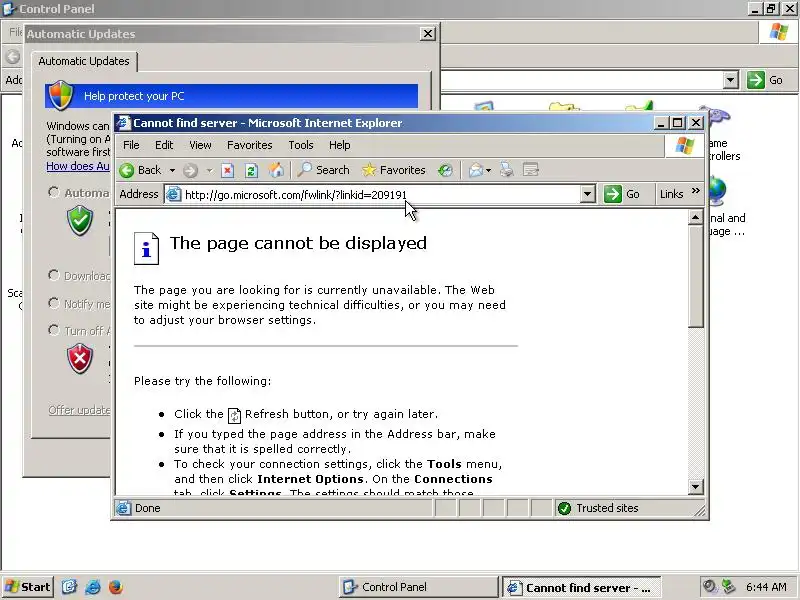Viewport: 800px width, 600px height.
Task: Open the Tools menu in Internet Explorer
Action: 301,145
